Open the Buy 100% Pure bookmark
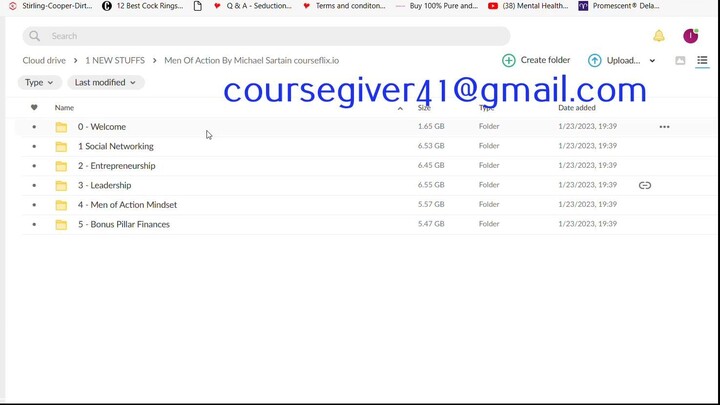Screen dimensions: 720x405 (438, 6)
